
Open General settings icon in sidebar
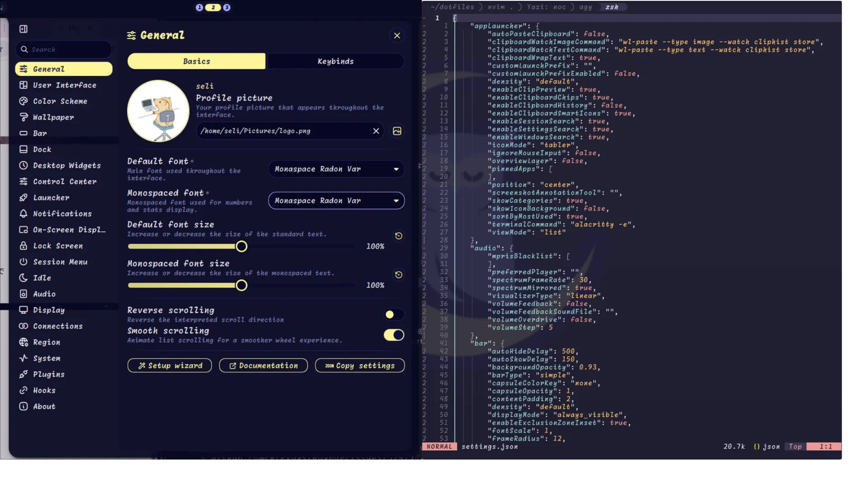(24, 69)
